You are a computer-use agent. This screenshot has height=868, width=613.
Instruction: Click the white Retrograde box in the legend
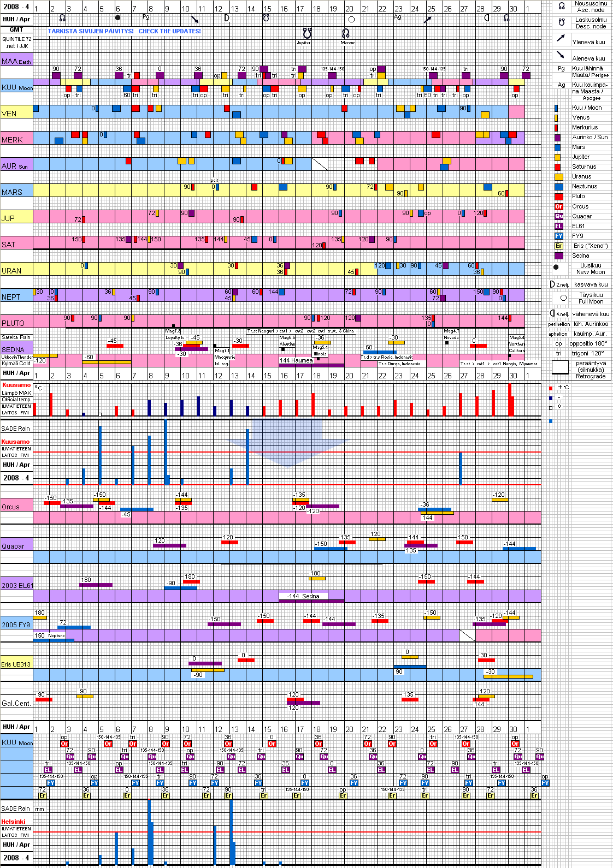click(560, 368)
